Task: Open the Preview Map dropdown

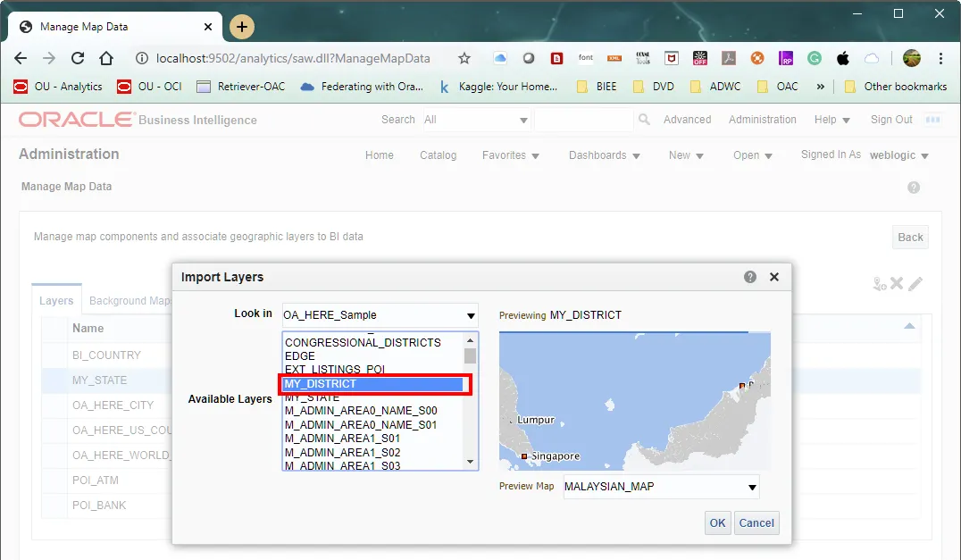Action: click(x=752, y=488)
